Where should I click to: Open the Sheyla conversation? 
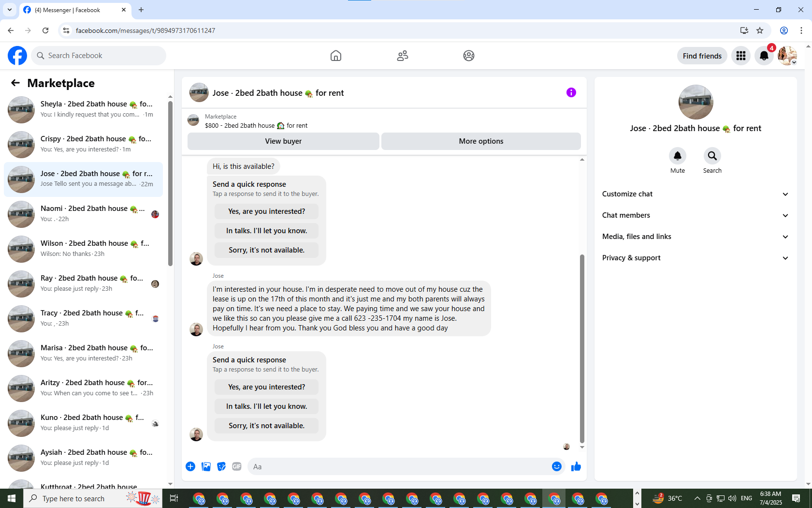coord(84,110)
